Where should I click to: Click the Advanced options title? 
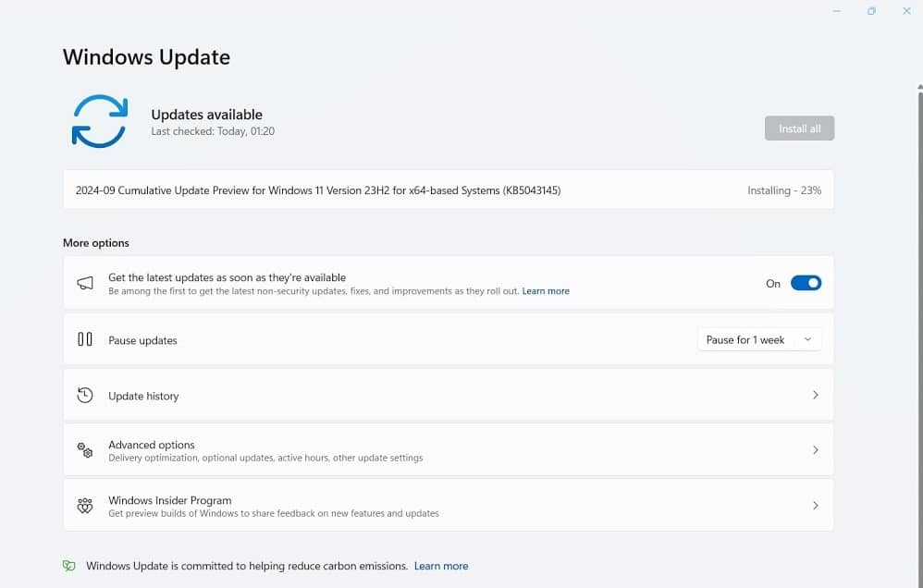(152, 445)
